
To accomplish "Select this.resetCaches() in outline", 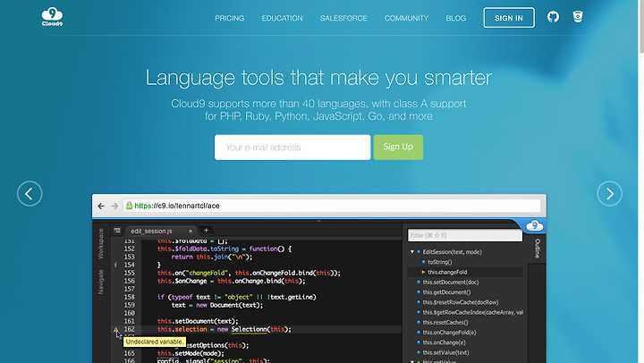I will [x=445, y=323].
